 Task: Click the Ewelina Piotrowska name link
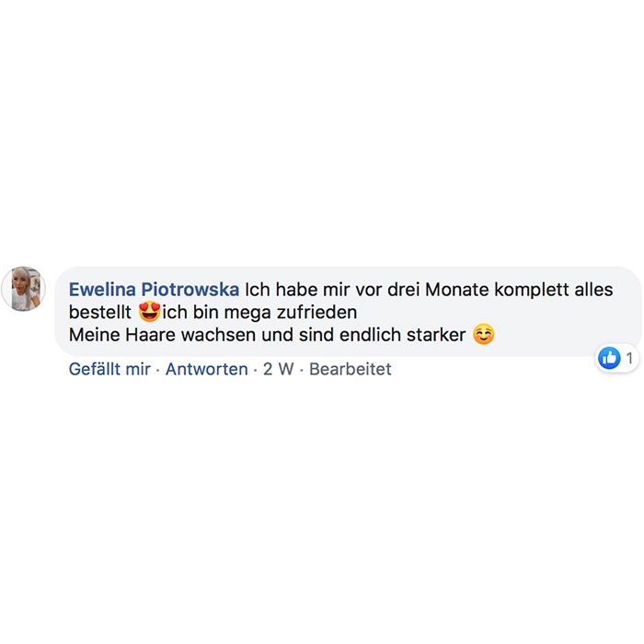point(154,290)
